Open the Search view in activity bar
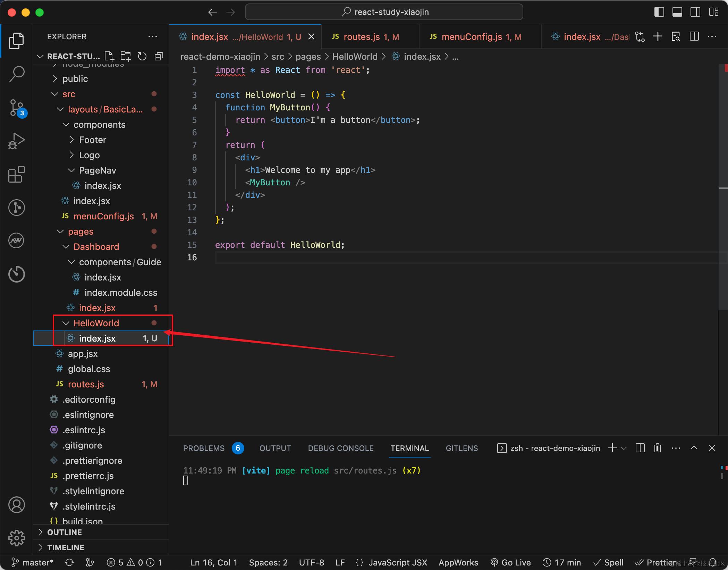 [16, 74]
